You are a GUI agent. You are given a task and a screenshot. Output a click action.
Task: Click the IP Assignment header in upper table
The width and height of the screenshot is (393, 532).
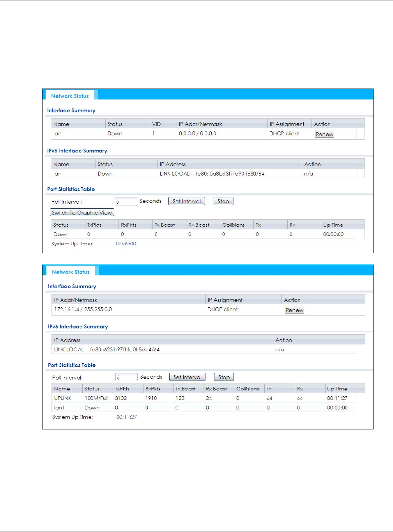[x=287, y=124]
